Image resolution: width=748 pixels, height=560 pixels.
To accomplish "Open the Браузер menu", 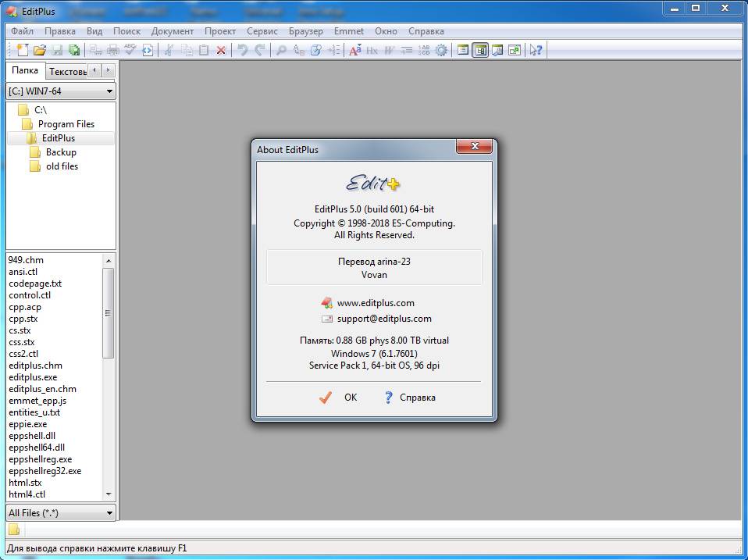I will (306, 31).
